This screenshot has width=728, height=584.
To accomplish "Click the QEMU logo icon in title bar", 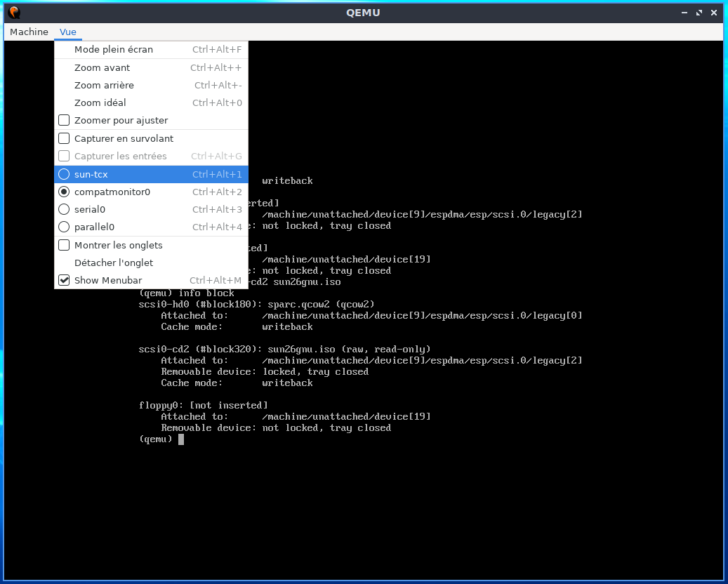I will click(x=14, y=13).
